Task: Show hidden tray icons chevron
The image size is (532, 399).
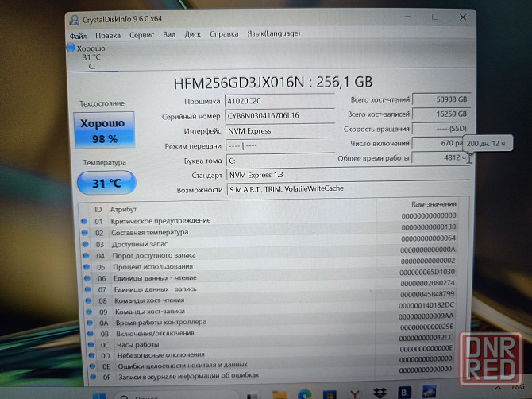Action: coord(498,388)
